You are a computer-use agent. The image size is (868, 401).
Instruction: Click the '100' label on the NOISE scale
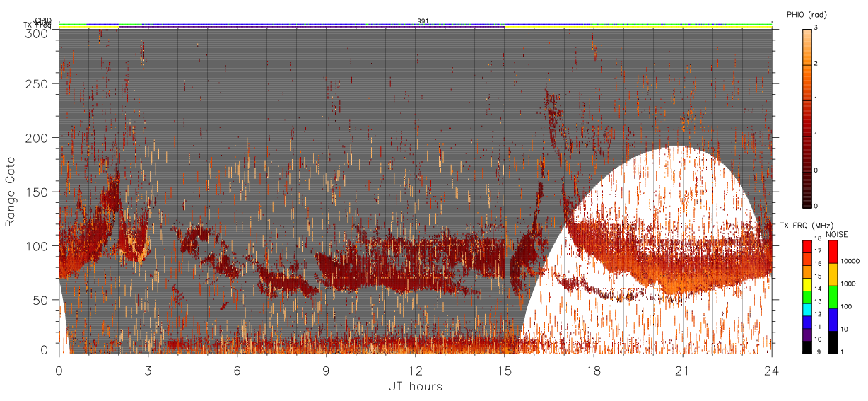coord(847,308)
